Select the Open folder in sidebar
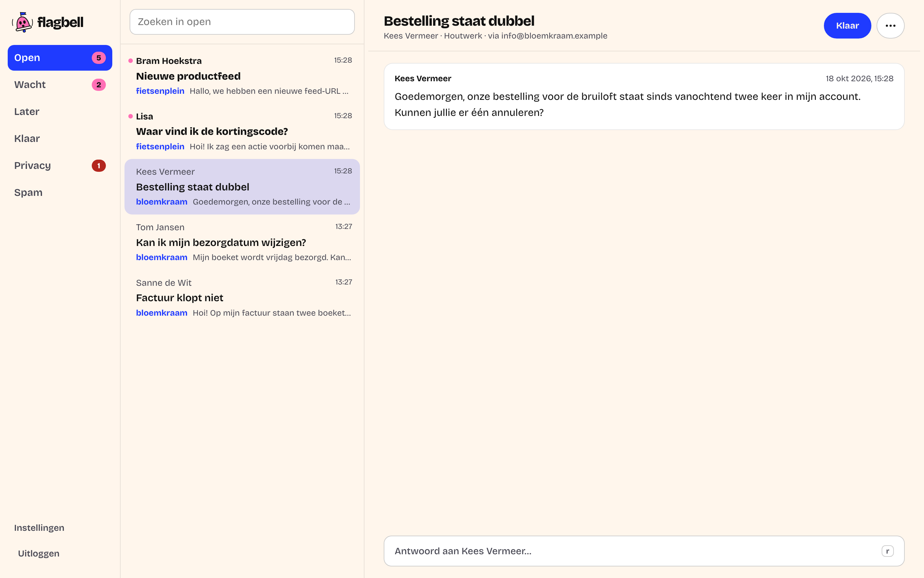Viewport: 924px width, 578px height. pyautogui.click(x=60, y=58)
